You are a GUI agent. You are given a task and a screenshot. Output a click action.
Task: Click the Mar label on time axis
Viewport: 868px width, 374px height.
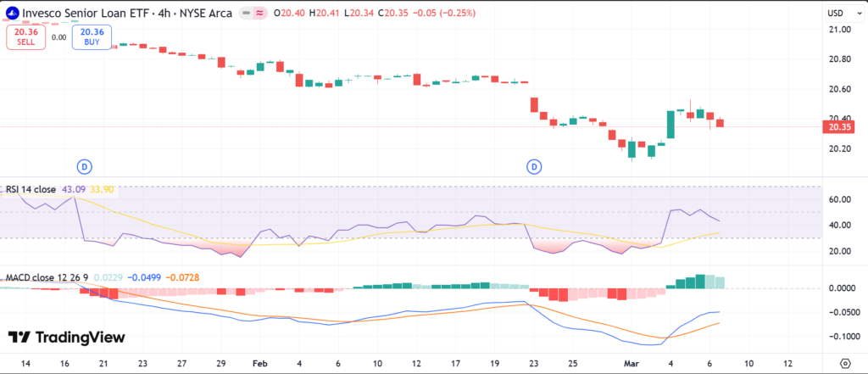[632, 362]
